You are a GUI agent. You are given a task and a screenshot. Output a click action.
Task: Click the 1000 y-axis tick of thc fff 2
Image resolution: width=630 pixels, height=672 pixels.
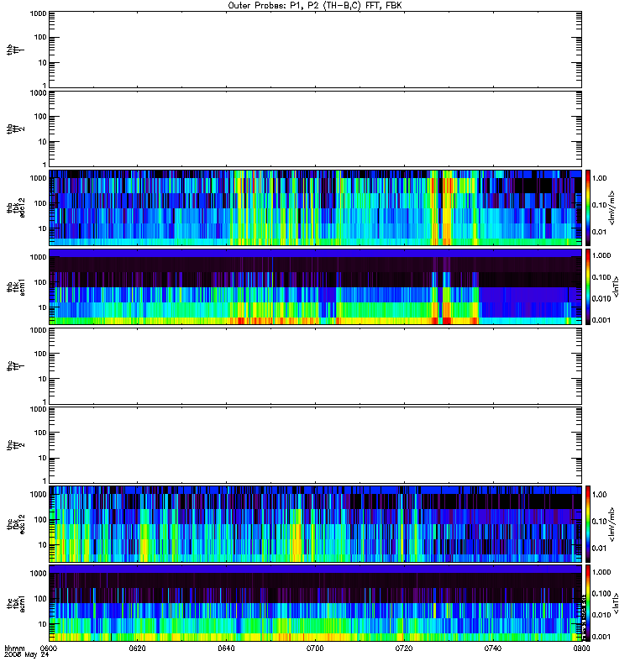point(38,409)
